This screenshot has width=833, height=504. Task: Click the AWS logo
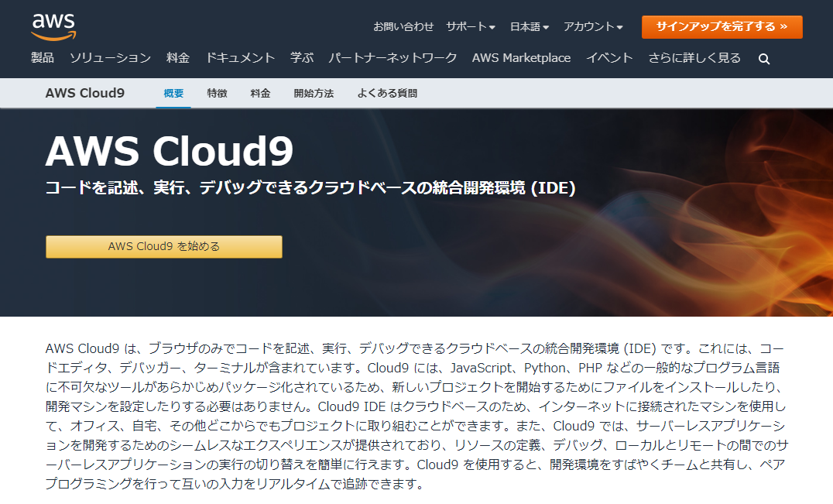[53, 27]
